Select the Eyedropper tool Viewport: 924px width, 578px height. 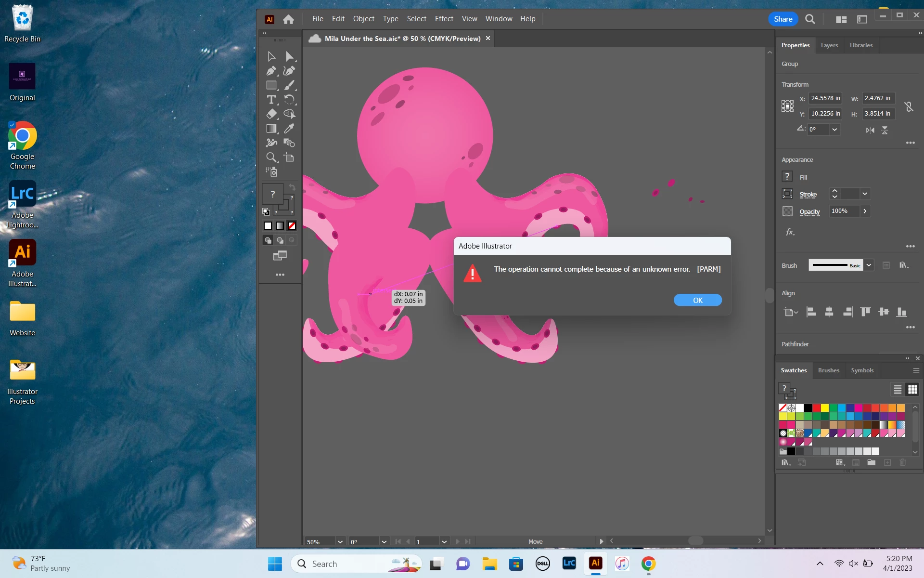pos(289,129)
